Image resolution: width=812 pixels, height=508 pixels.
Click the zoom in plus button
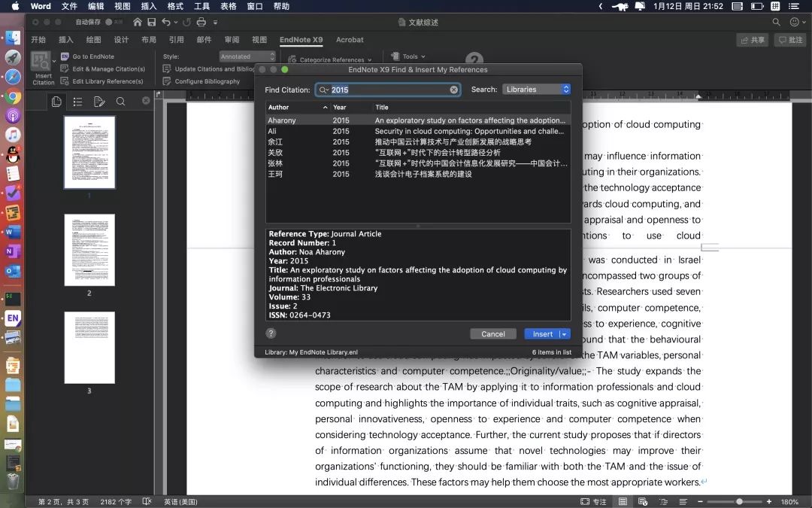pyautogui.click(x=769, y=502)
